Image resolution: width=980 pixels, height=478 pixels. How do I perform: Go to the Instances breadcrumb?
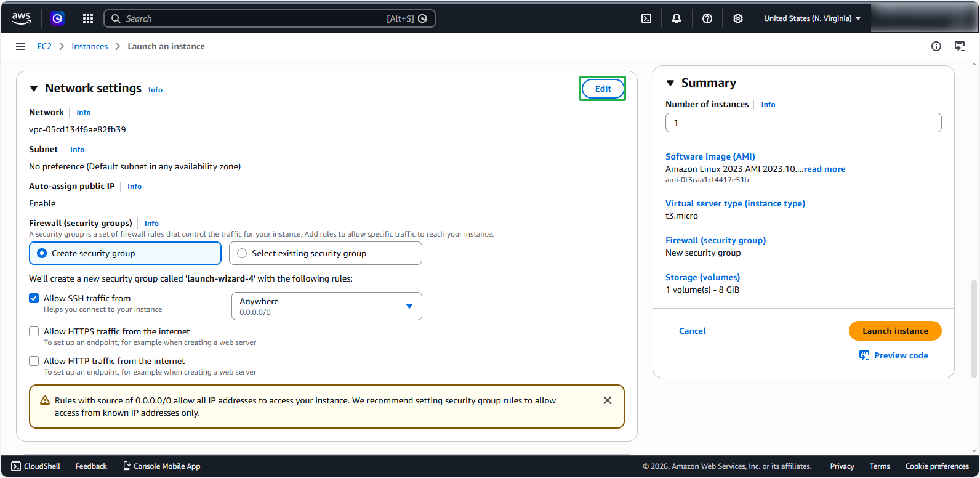[90, 46]
